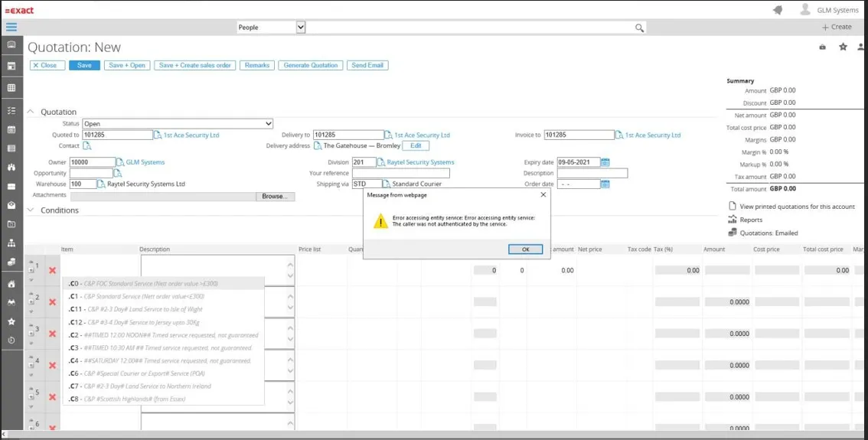Open the hamburger menu in the top bar
868x440 pixels.
(x=11, y=27)
